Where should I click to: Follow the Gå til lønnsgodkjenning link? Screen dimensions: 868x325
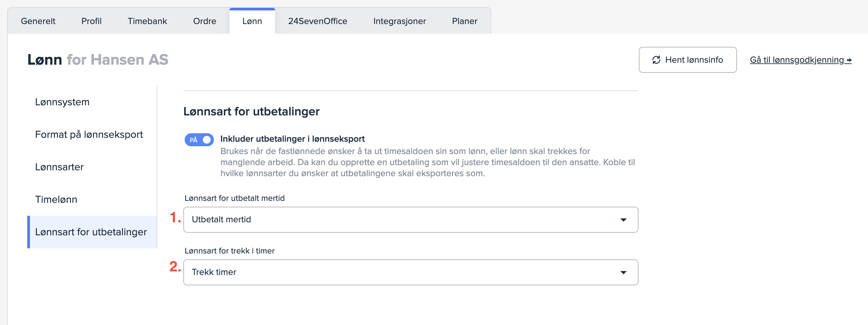coord(796,60)
